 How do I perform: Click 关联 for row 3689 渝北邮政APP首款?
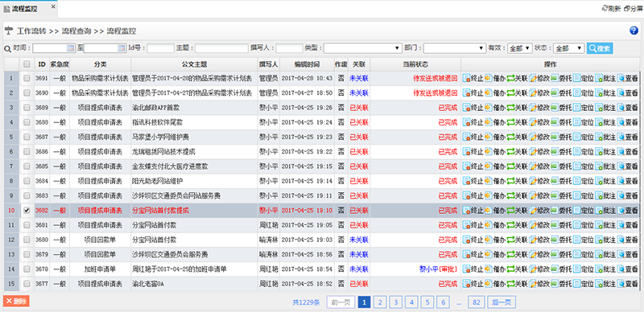[x=517, y=108]
